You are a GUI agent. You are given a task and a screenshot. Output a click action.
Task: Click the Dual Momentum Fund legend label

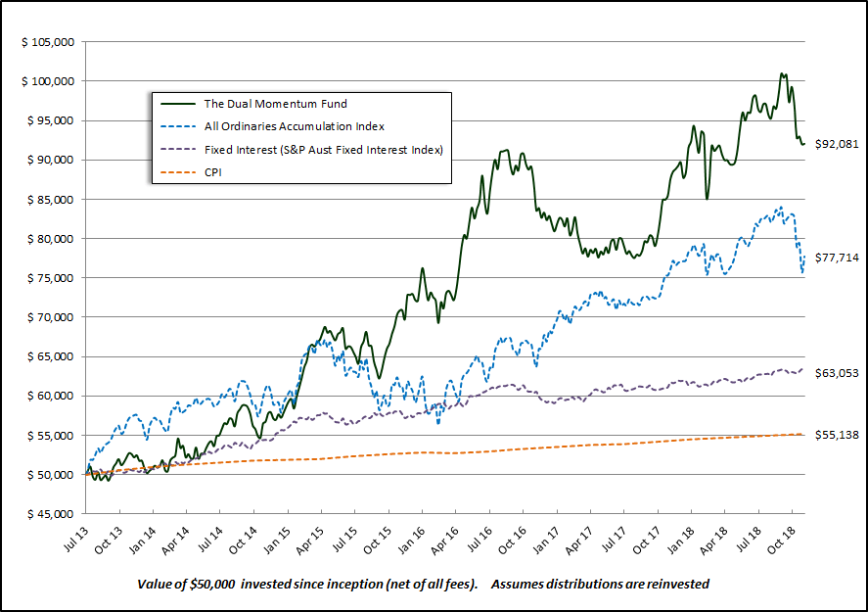(x=274, y=103)
